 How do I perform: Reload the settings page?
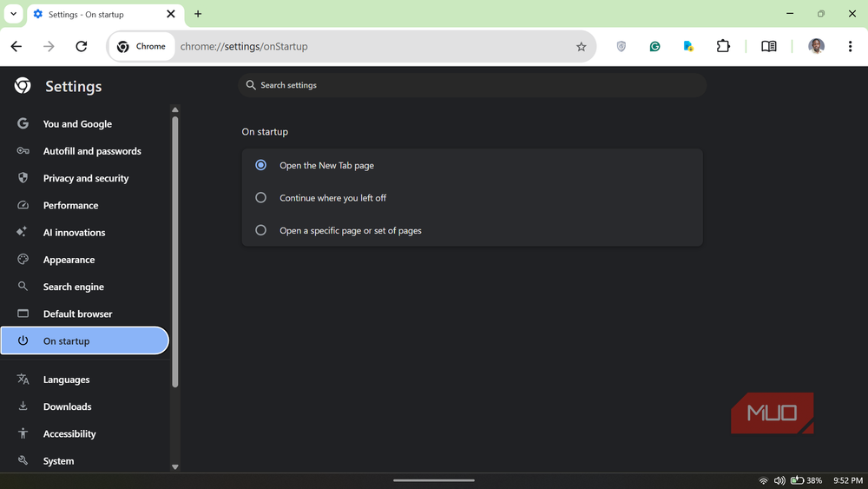coord(82,47)
